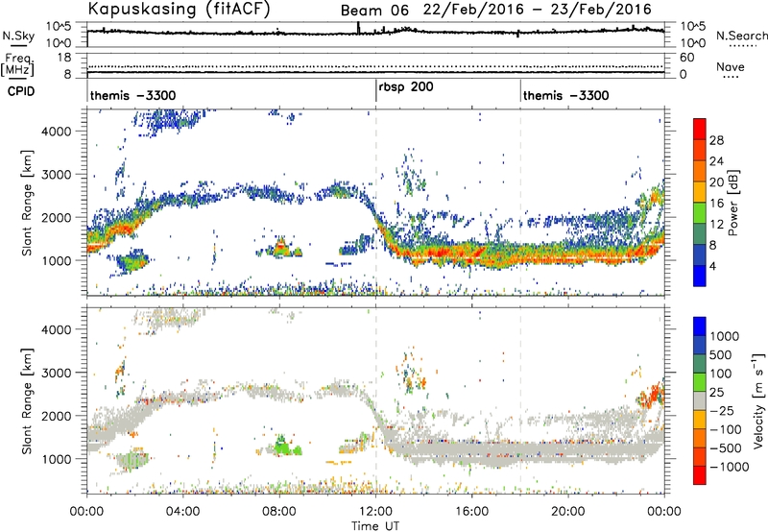This screenshot has height=532, width=768.
Task: Click the '20:00' time axis label
Action: point(568,512)
